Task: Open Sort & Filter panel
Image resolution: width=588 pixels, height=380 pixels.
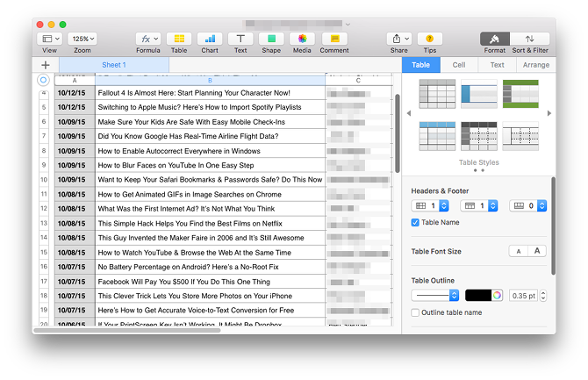Action: 529,39
